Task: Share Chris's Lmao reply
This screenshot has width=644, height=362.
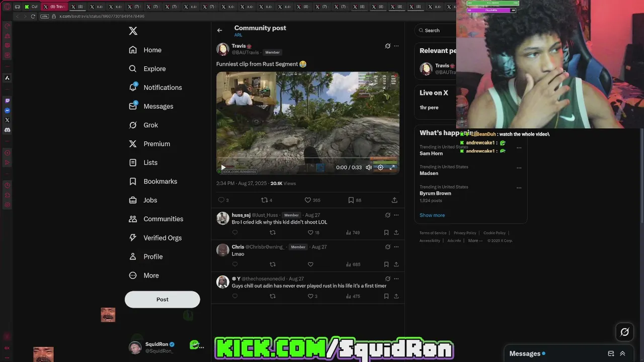Action: point(396,264)
